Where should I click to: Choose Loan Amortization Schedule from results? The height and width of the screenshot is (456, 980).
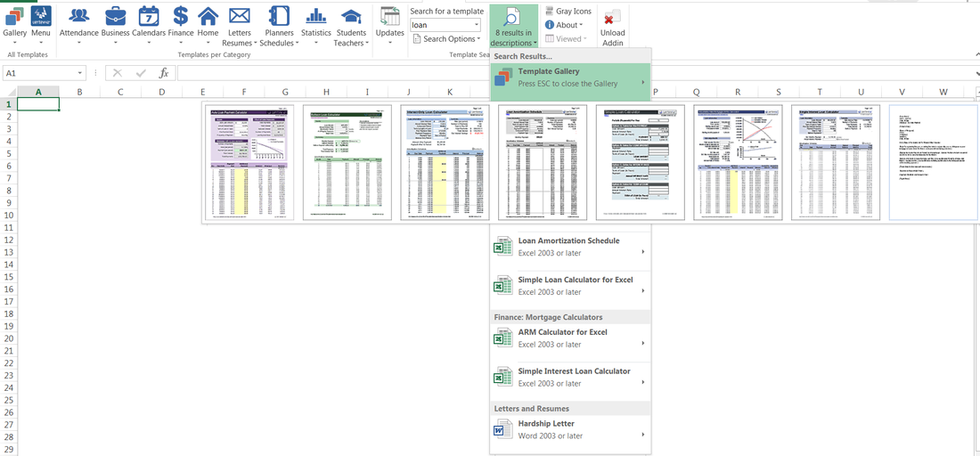pyautogui.click(x=570, y=247)
